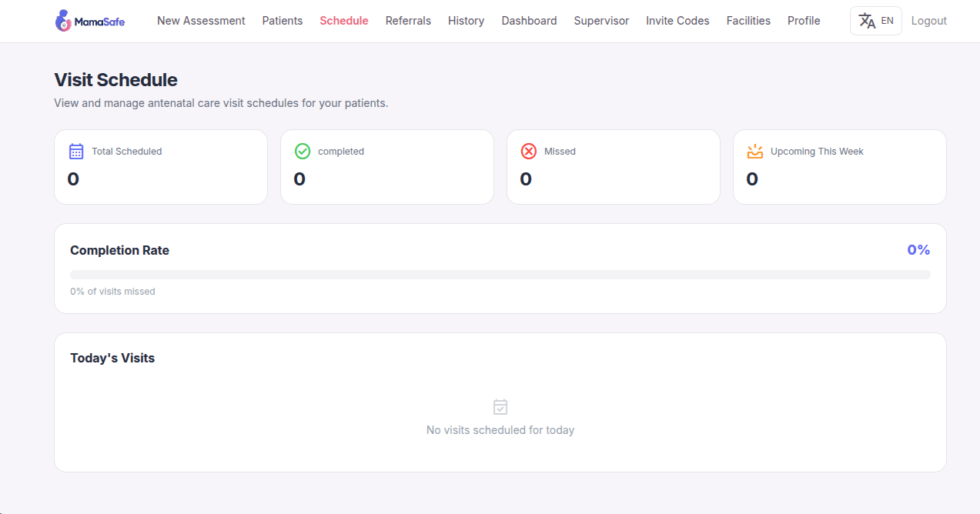
Task: Click the MamaSafe logo icon
Action: [x=63, y=21]
